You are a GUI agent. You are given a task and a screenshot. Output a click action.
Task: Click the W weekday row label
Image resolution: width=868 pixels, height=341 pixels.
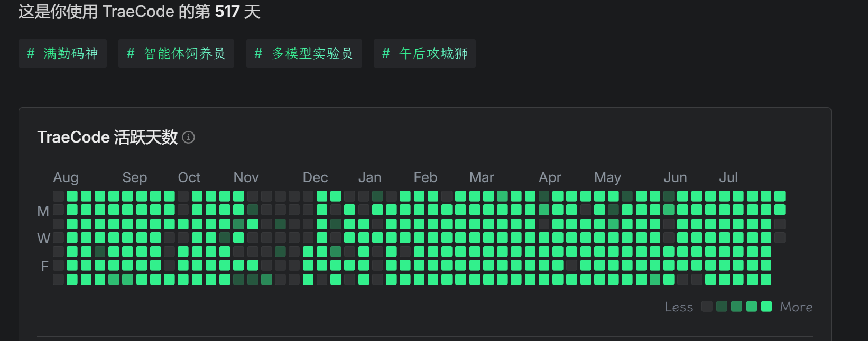pyautogui.click(x=43, y=239)
